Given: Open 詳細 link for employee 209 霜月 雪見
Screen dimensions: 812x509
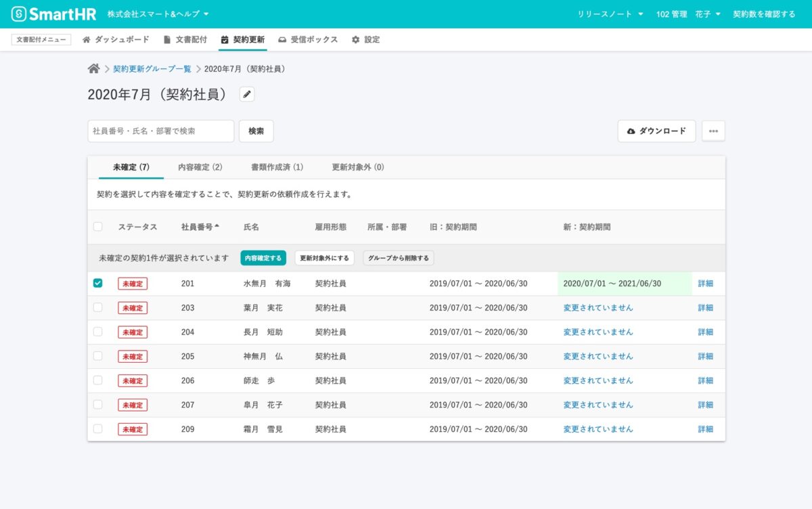Looking at the screenshot, I should [705, 428].
